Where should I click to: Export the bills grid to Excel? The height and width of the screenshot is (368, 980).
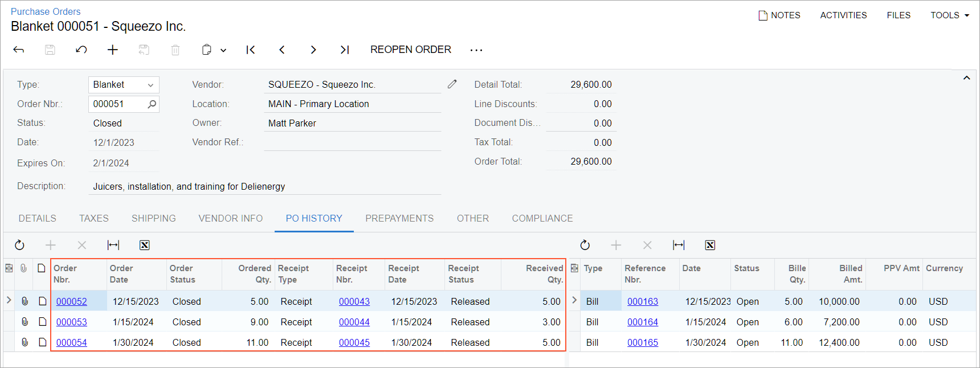pyautogui.click(x=710, y=245)
